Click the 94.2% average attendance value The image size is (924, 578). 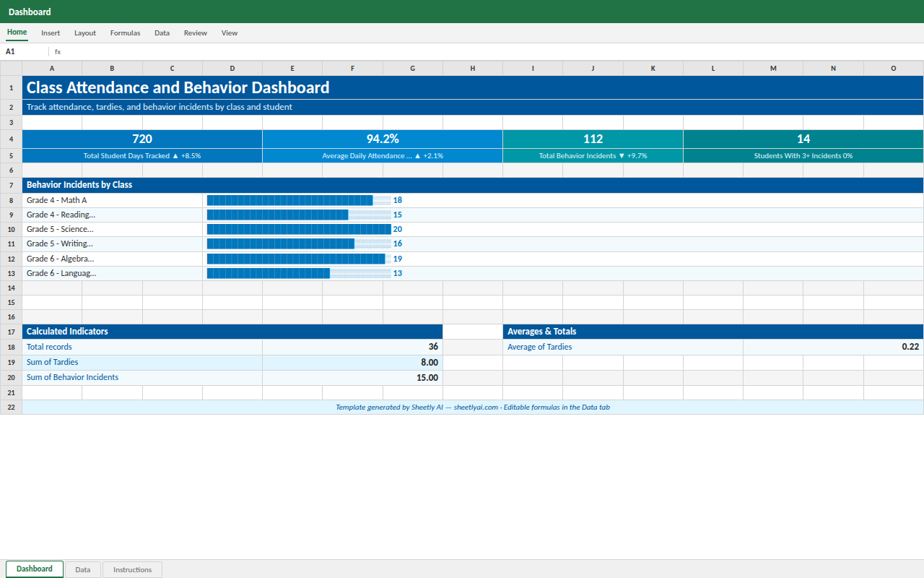coord(383,139)
